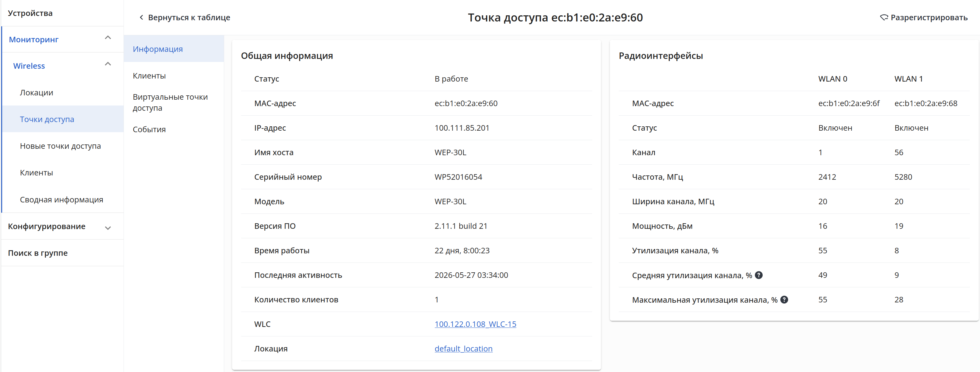
Task: Click the Разрегистрировать button
Action: (924, 17)
